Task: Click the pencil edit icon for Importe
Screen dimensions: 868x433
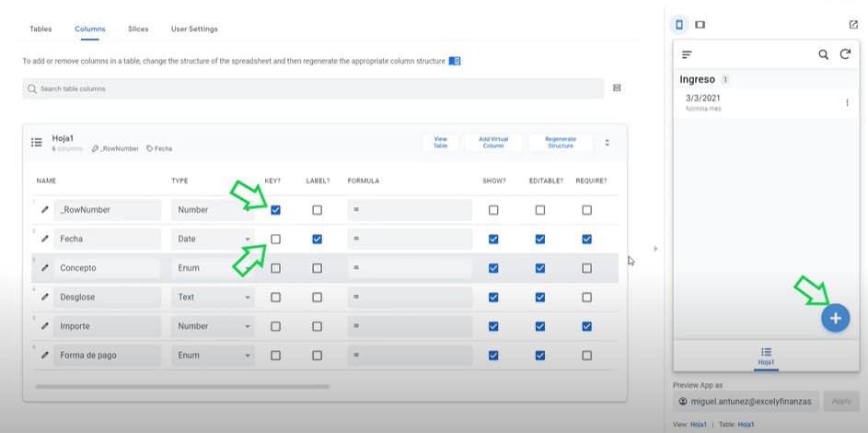Action: tap(45, 326)
